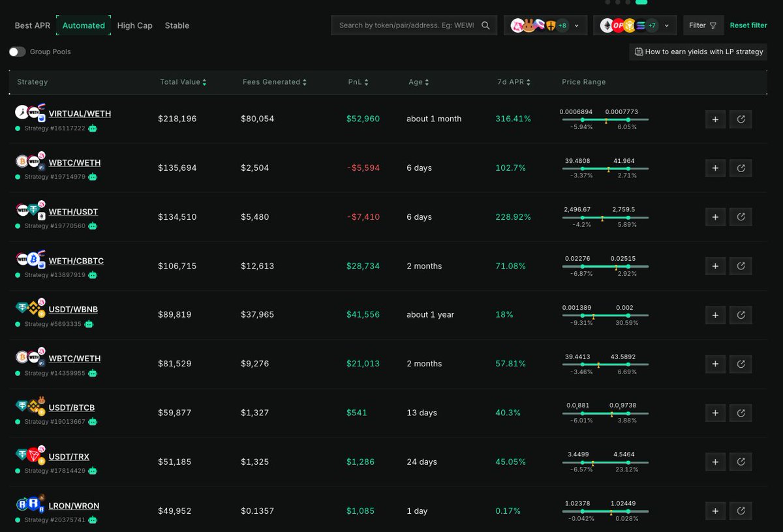Click robot icon beside Strategy #16117222

click(93, 128)
